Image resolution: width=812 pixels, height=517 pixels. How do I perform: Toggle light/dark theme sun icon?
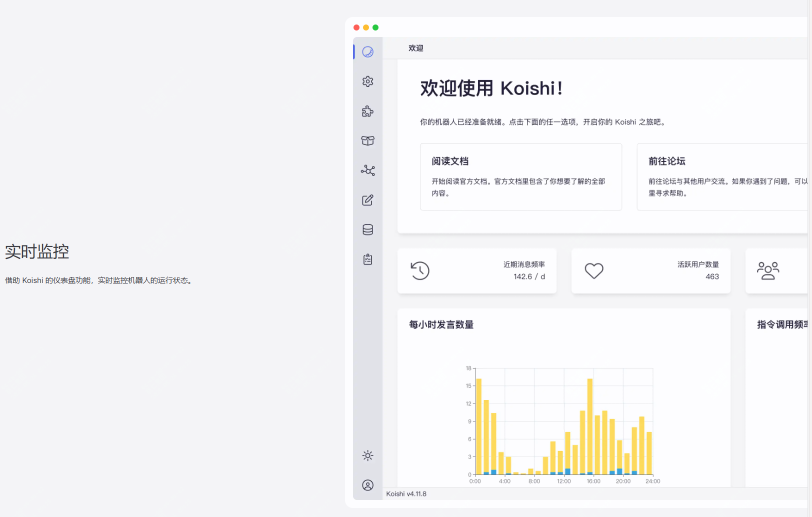coord(367,455)
